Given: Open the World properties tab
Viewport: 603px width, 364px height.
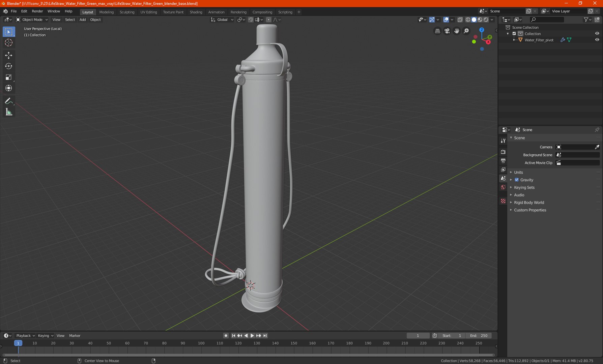Looking at the screenshot, I should [x=503, y=187].
